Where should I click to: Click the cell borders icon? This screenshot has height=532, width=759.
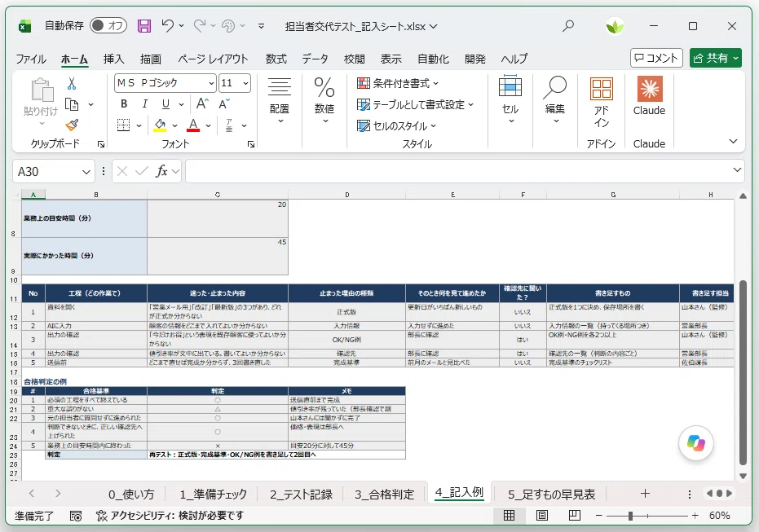pyautogui.click(x=124, y=125)
